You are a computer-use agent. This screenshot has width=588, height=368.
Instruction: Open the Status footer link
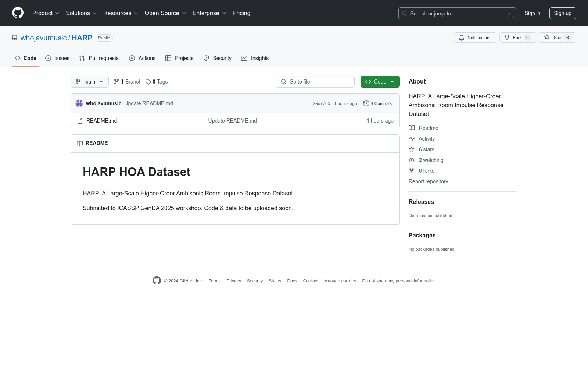tap(275, 281)
